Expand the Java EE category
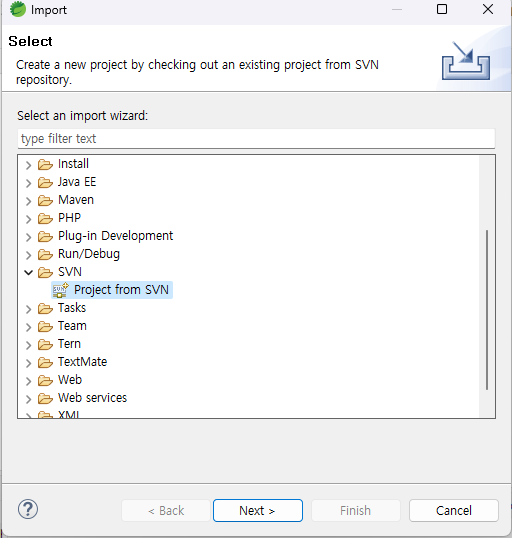 coord(28,183)
